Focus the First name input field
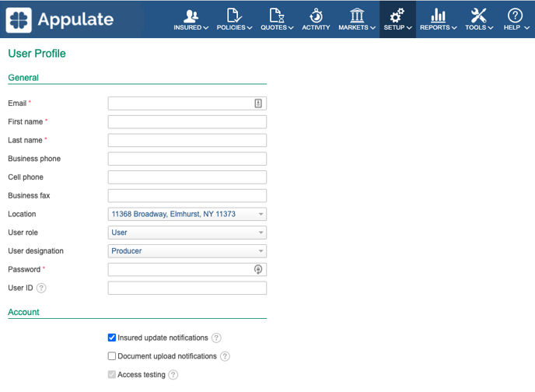 click(x=187, y=122)
